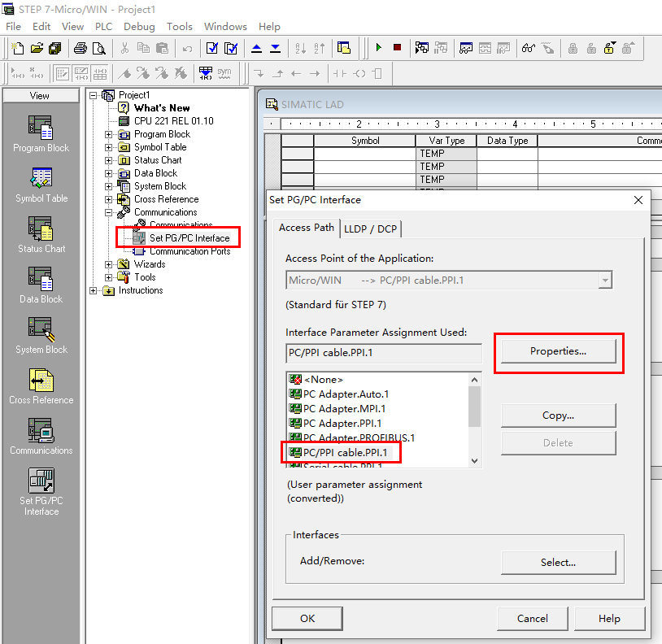Open the Edit menu
Viewport: 662px width, 644px height.
click(x=41, y=27)
